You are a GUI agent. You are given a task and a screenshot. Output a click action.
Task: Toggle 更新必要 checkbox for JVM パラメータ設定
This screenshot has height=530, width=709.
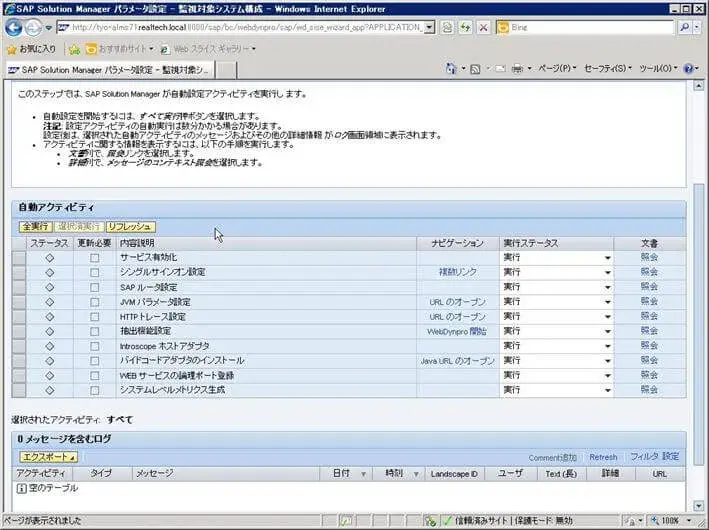click(x=95, y=302)
